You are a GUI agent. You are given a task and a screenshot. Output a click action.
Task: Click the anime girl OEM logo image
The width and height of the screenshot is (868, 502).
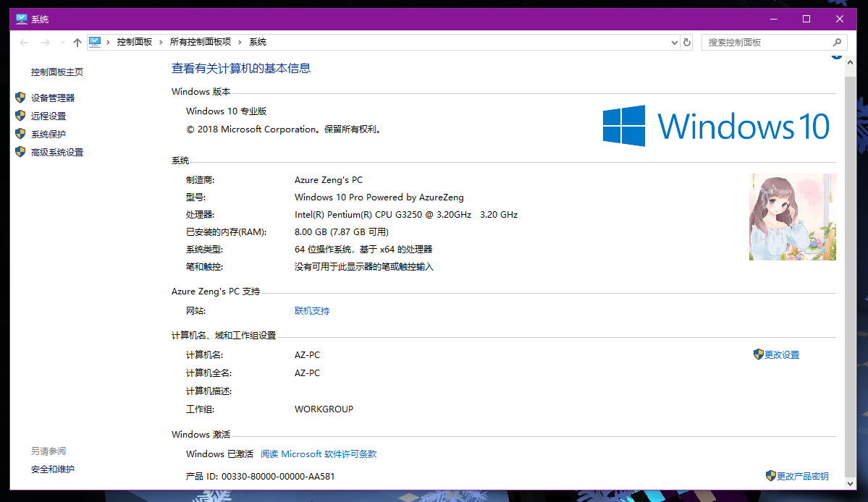point(792,217)
